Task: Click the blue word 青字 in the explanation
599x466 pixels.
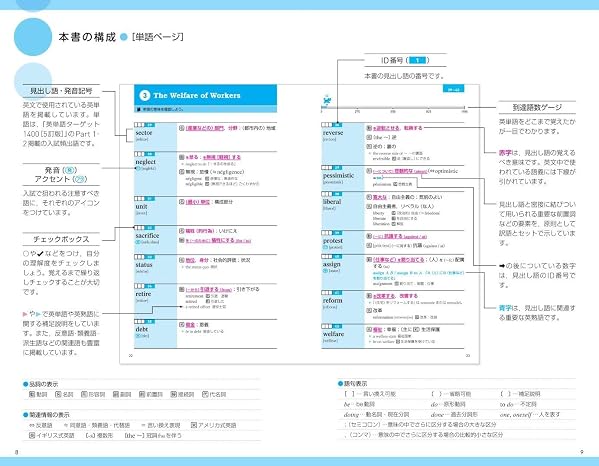Action: point(505,308)
